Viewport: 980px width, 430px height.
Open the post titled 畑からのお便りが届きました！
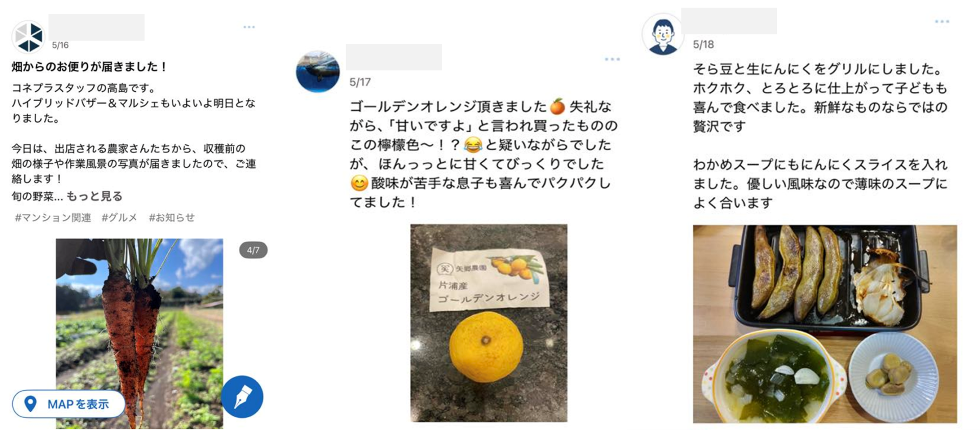pos(90,67)
